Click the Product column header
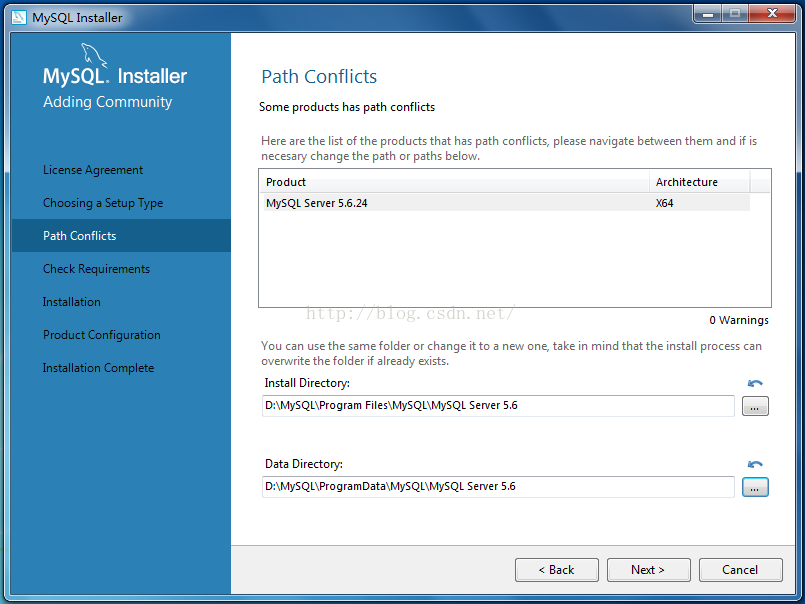This screenshot has height=604, width=805. [454, 182]
